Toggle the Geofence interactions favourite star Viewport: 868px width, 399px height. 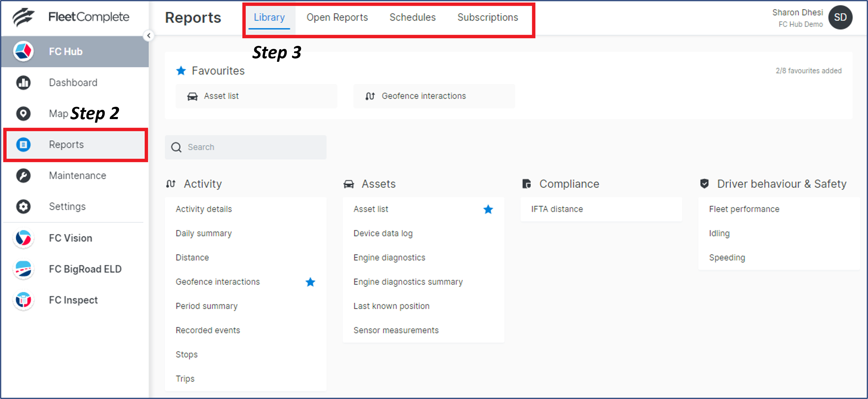pyautogui.click(x=310, y=282)
